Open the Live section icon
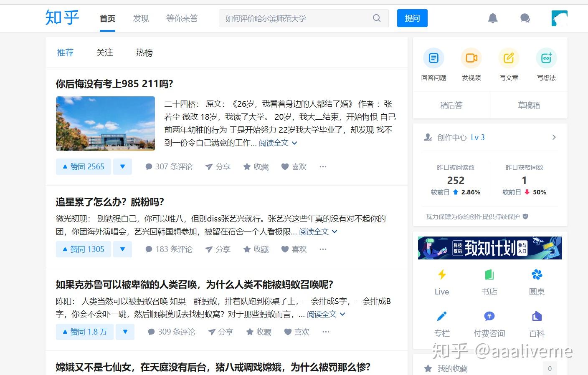Image resolution: width=588 pixels, height=375 pixels. 441,275
